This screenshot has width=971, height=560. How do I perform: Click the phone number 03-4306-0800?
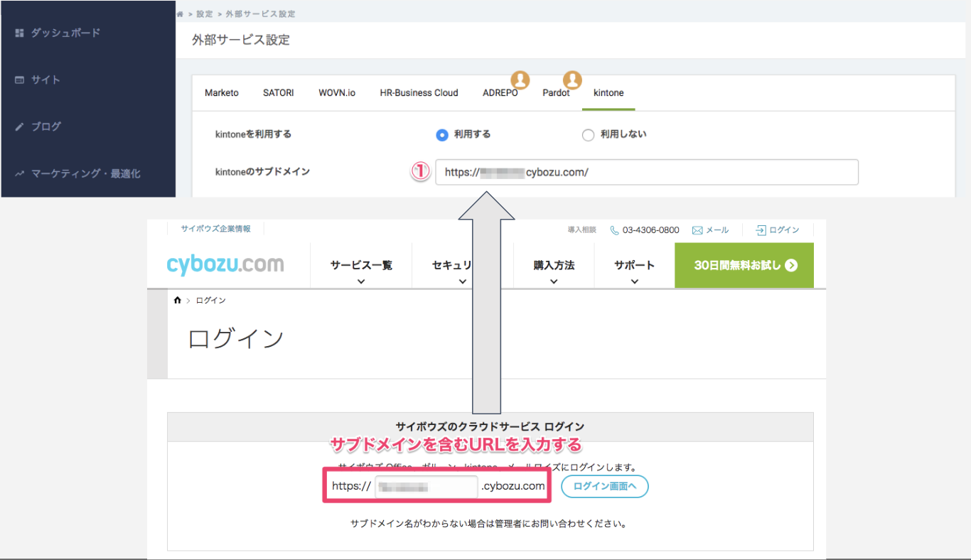pyautogui.click(x=651, y=230)
